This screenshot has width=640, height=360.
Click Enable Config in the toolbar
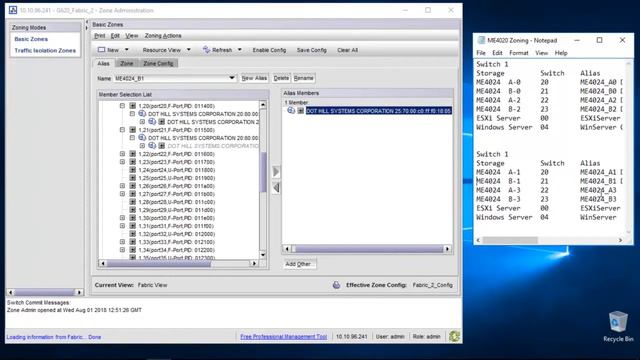tap(269, 50)
